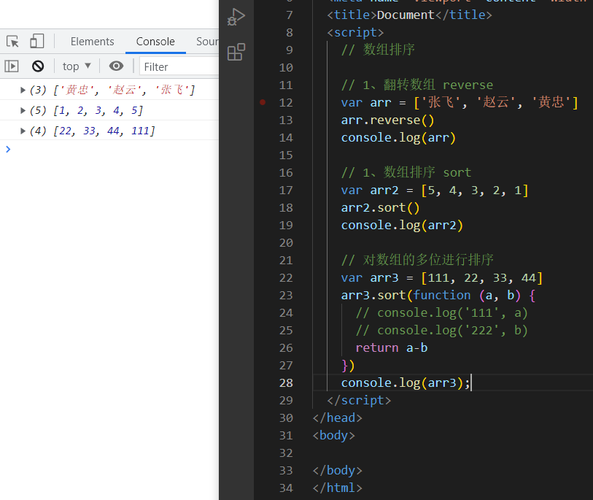Open the live expression eye icon
This screenshot has width=593, height=500.
pos(116,66)
